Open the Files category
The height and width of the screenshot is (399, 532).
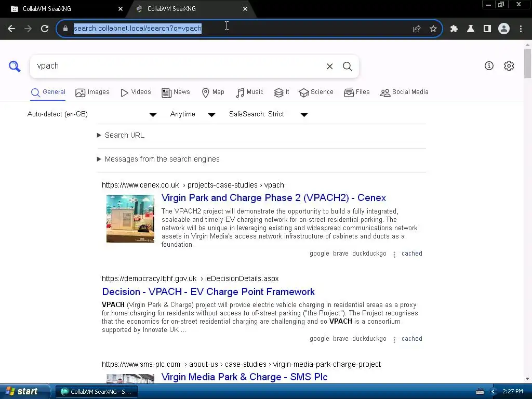[x=356, y=92]
